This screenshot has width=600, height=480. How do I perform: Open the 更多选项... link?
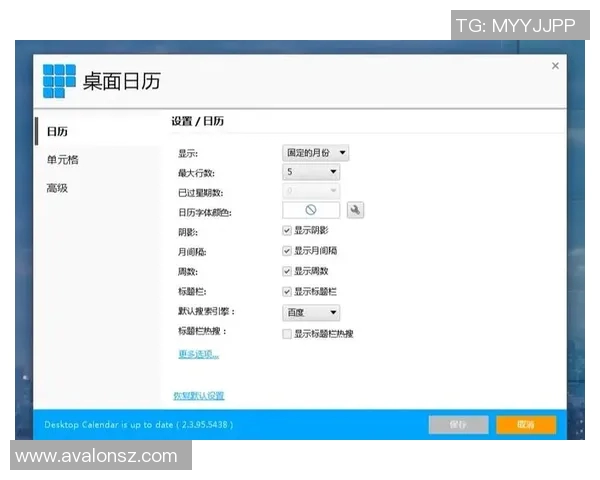[x=199, y=354]
